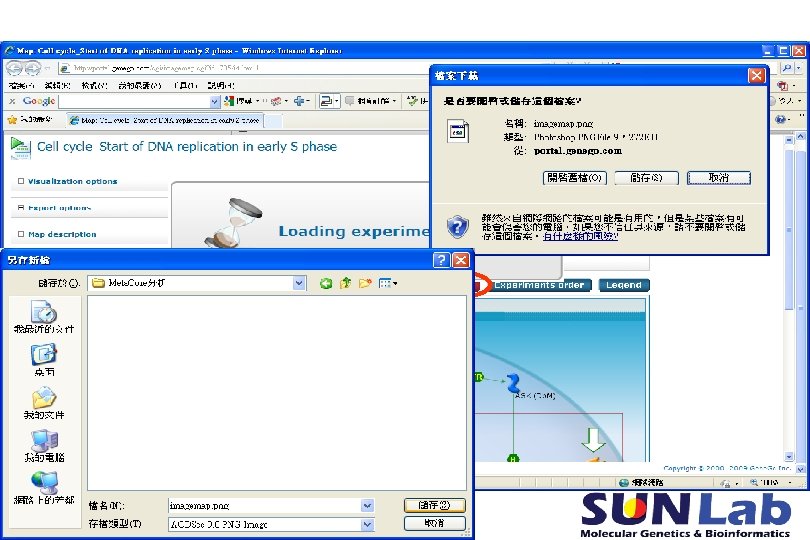Viewport: 810px width, 540px height.
Task: Click the browser Back arrow button
Action: click(14, 68)
